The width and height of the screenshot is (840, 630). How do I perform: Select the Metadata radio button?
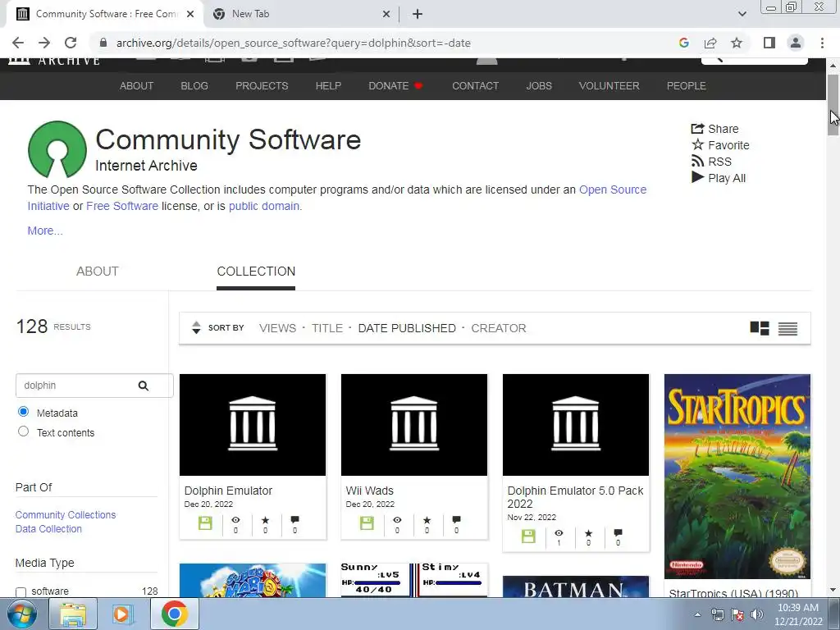(23, 412)
